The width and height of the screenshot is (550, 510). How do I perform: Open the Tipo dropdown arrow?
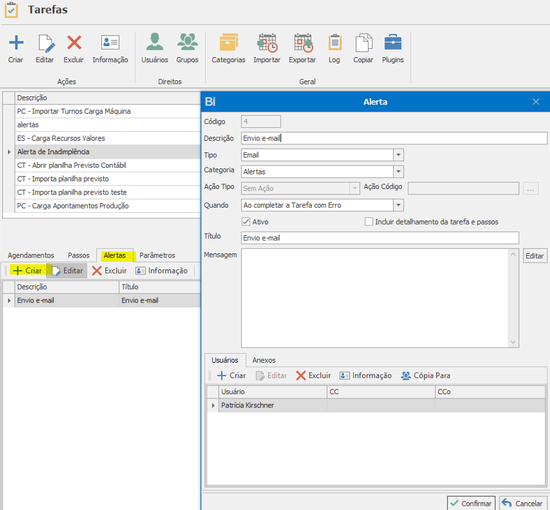point(398,155)
